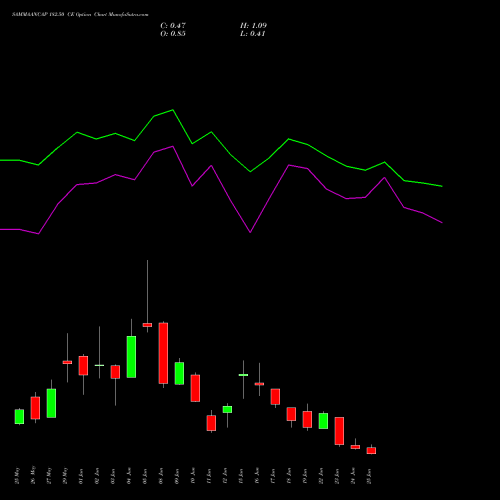Click the green candlestick above 27 May
This screenshot has height=500, width=500.
tap(51, 403)
